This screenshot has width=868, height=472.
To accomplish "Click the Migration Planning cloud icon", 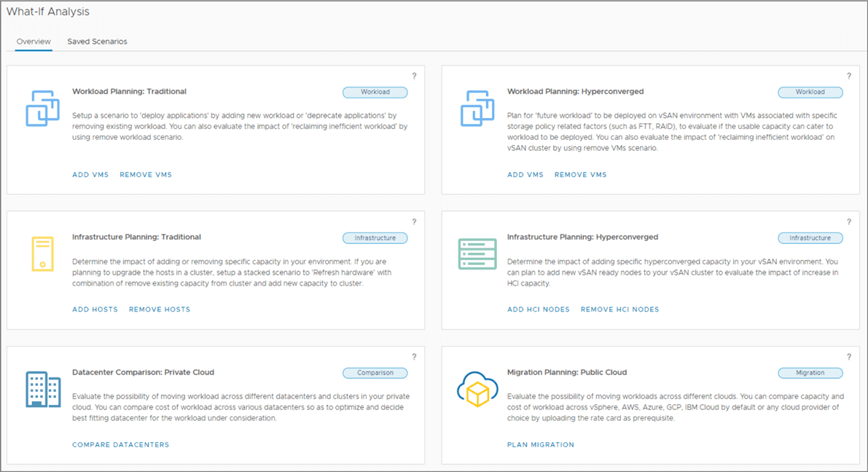I will tap(477, 390).
